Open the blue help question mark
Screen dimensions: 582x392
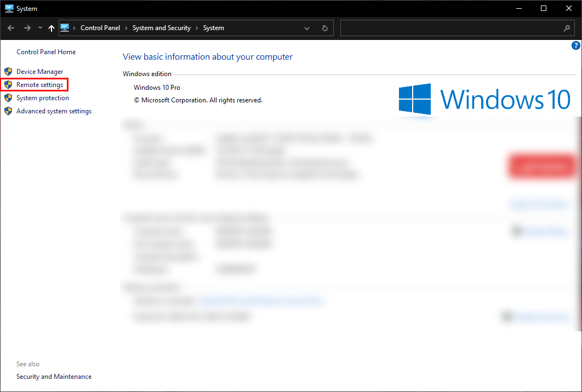(x=575, y=45)
